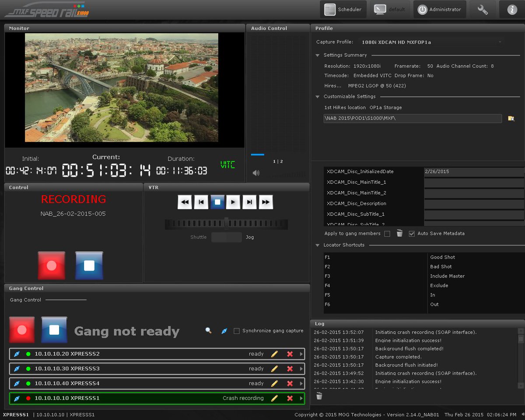This screenshot has width=525, height=420.
Task: Stop the VTR playback
Action: 217,202
